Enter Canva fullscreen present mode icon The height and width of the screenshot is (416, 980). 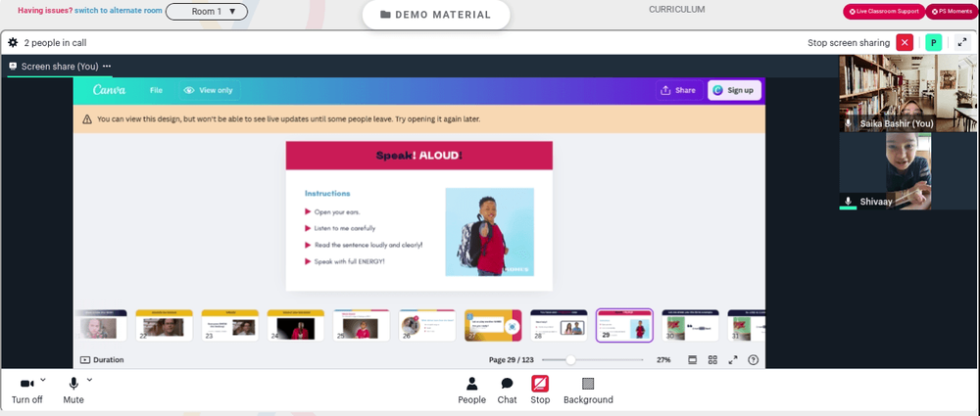point(733,360)
